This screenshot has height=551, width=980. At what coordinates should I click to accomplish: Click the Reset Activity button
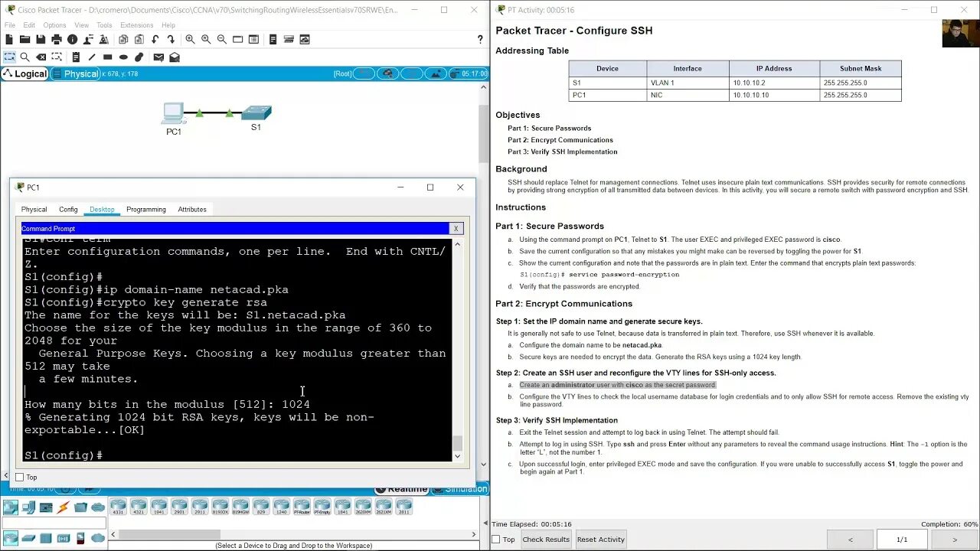[601, 540]
